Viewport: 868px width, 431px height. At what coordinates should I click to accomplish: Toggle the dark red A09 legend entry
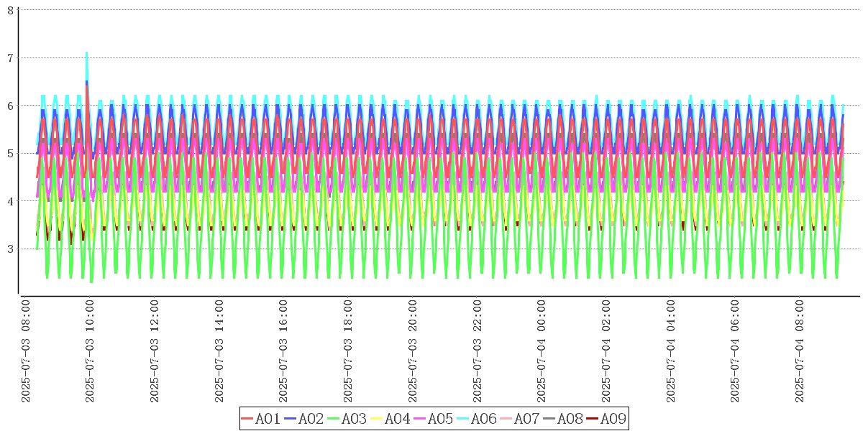(606, 419)
